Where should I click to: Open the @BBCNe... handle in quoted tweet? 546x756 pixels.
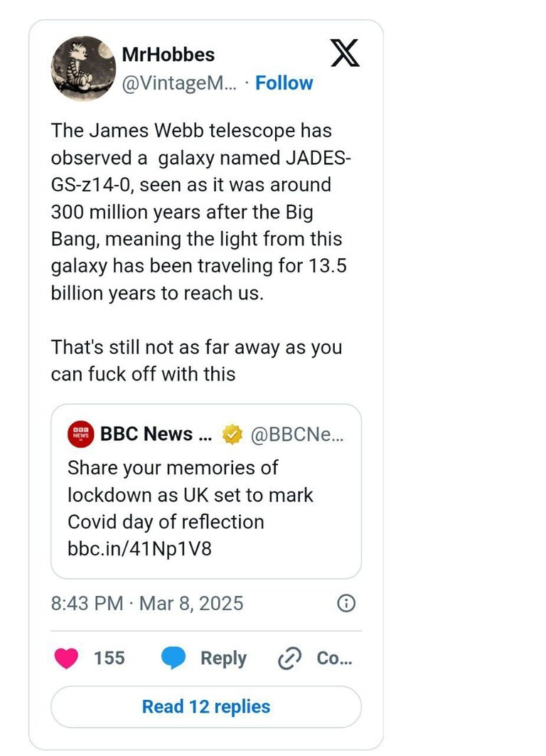297,435
